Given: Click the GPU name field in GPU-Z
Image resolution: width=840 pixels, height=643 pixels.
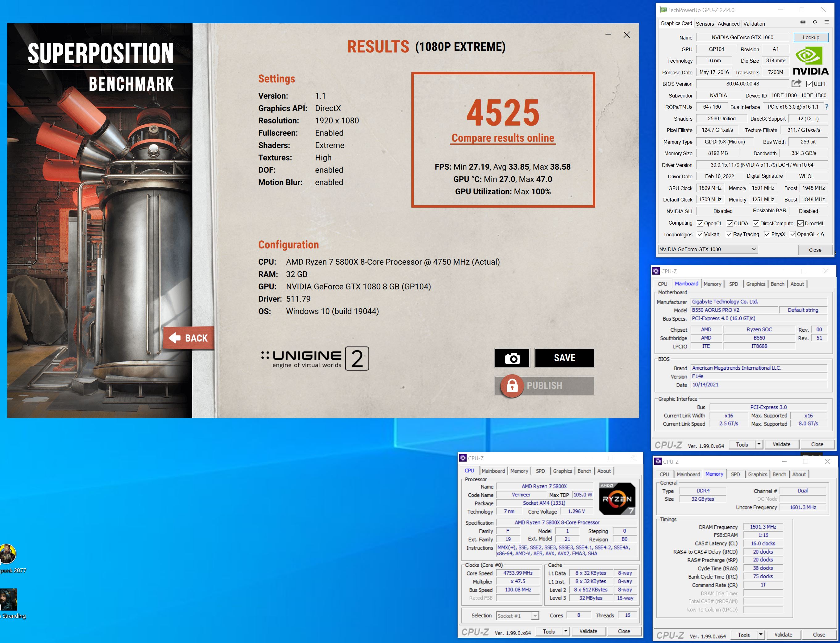Looking at the screenshot, I should click(742, 38).
